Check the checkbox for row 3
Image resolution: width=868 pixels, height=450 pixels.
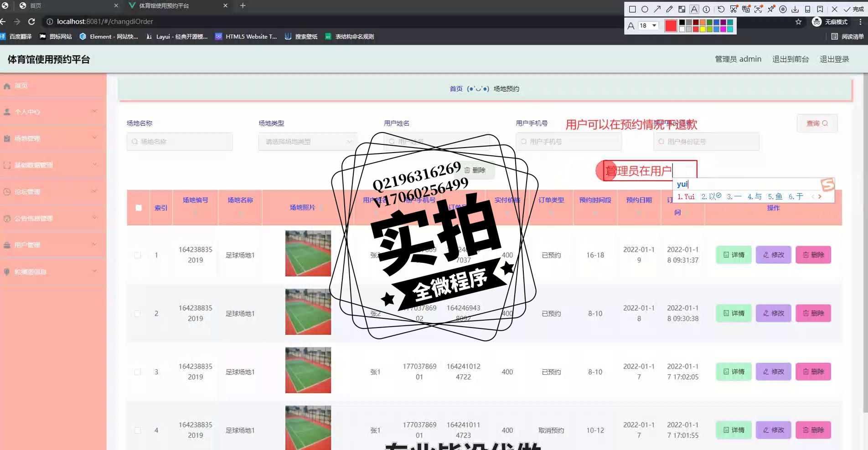(x=138, y=372)
